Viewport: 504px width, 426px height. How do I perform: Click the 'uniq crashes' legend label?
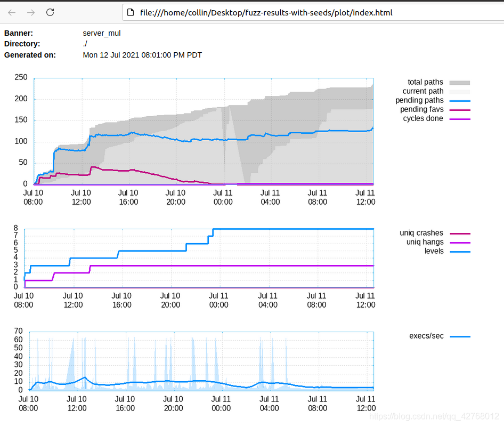[x=421, y=233]
